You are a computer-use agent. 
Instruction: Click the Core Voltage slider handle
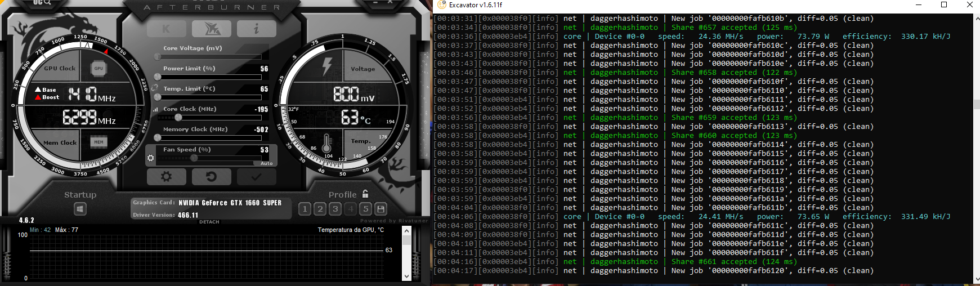point(158,57)
